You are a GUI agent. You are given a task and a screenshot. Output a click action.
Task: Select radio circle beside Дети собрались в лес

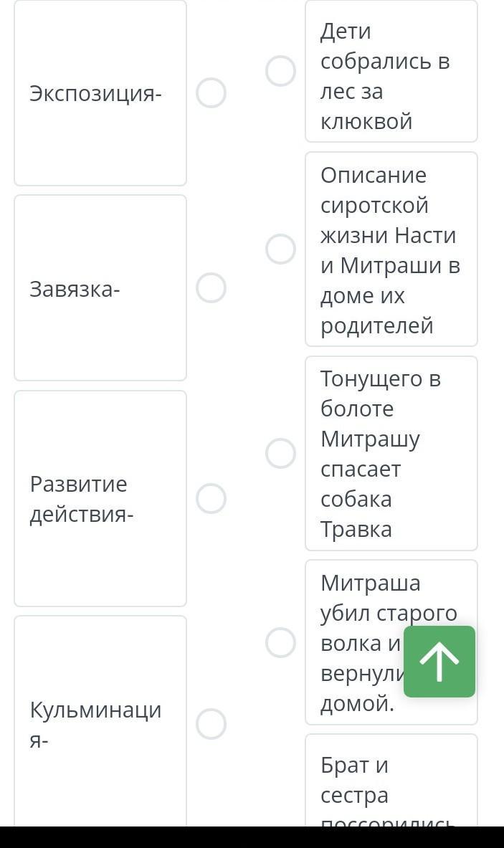coord(280,71)
